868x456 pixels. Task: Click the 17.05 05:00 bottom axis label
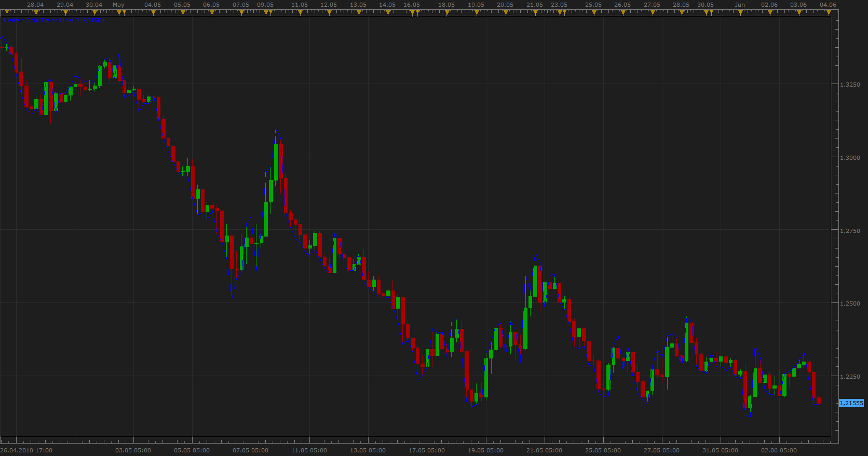[427, 450]
